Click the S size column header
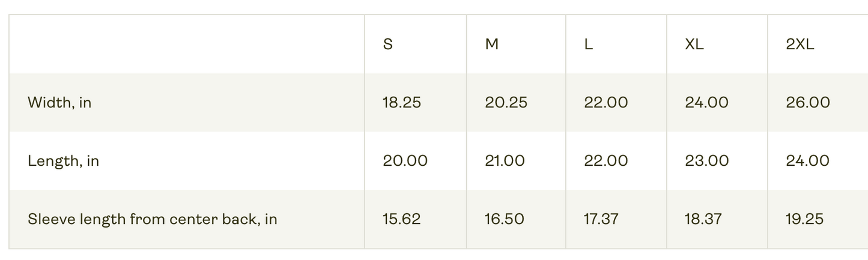 pos(388,44)
